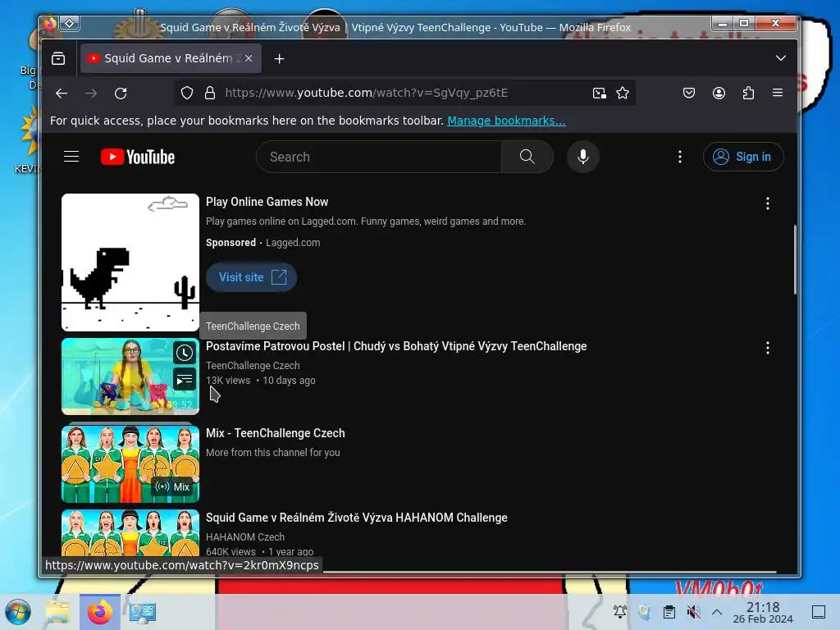Open clipboard tray icon
840x630 pixels.
click(669, 612)
